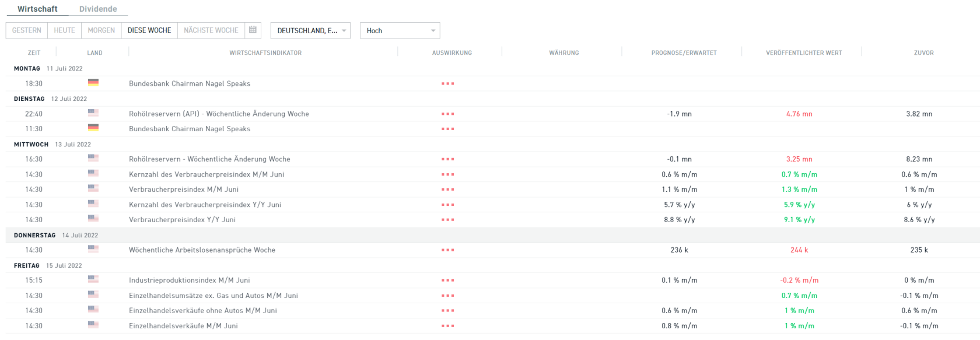980x340 pixels.
Task: Click US flag in Verbraucherpreisindex Y/Y Juni row
Action: click(x=93, y=218)
